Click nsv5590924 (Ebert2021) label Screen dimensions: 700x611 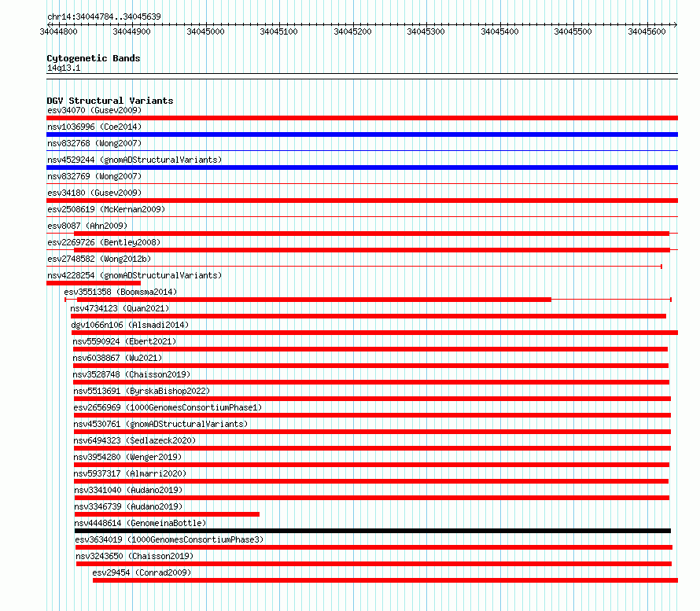(124, 341)
